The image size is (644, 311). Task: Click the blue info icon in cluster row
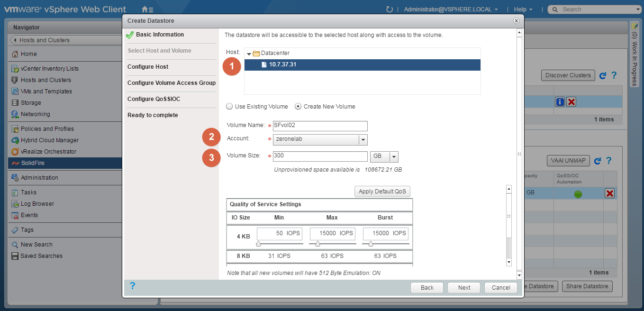click(560, 102)
